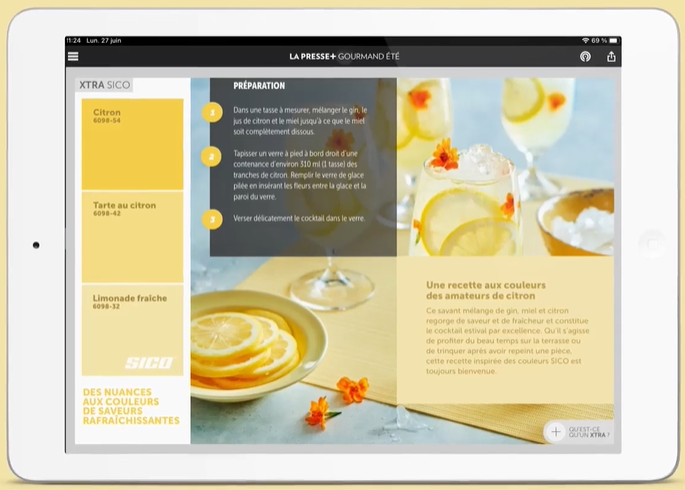Select preparation step 3 circle

(212, 218)
